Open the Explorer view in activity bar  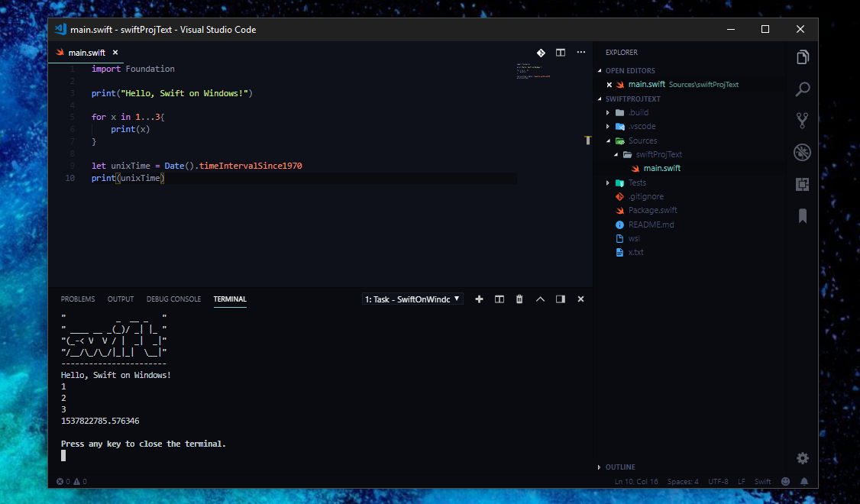pyautogui.click(x=803, y=57)
